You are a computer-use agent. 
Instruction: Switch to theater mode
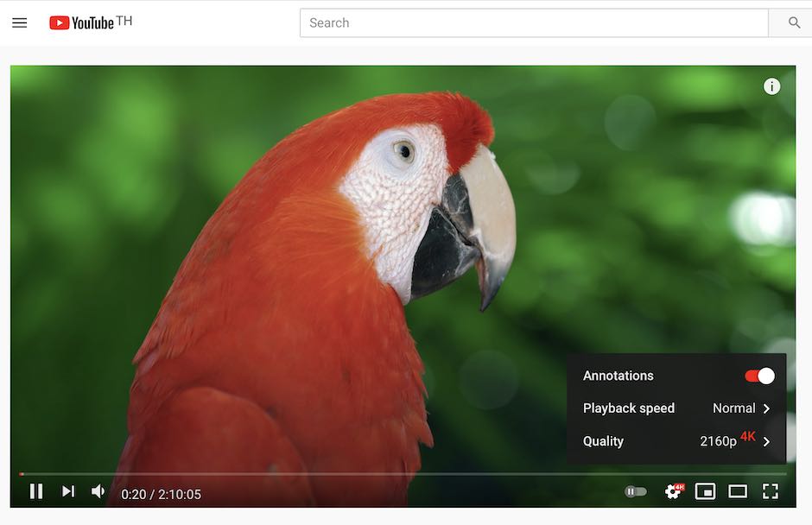pos(738,490)
